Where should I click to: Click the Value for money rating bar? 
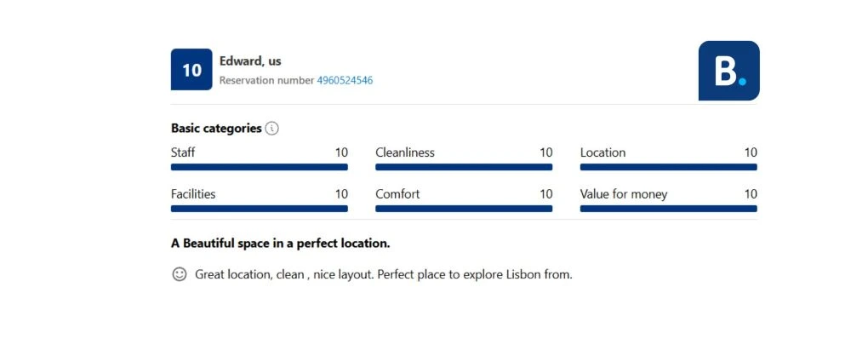668,209
